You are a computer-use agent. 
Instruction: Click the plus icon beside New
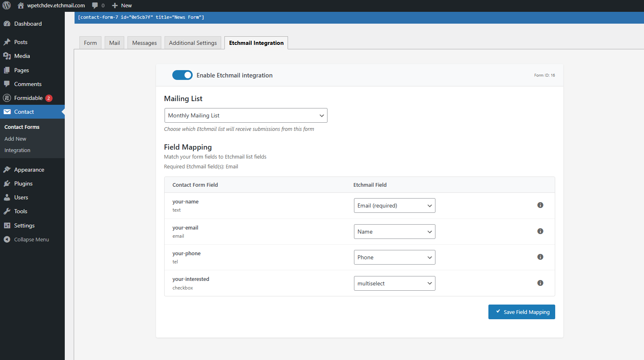(x=115, y=5)
